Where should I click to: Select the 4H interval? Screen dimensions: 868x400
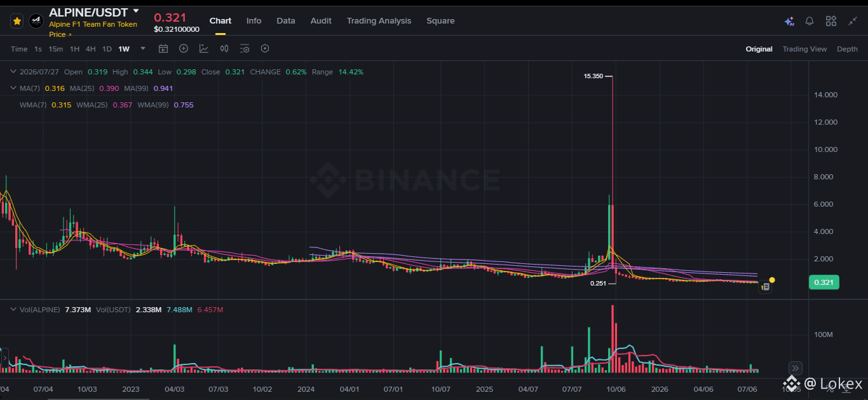coord(91,49)
